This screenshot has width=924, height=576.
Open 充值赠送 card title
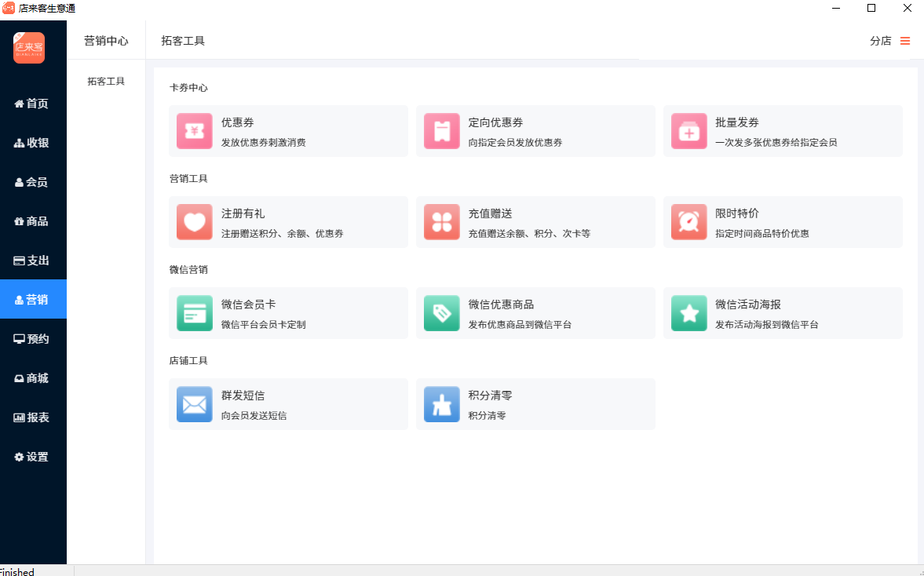pyautogui.click(x=491, y=213)
